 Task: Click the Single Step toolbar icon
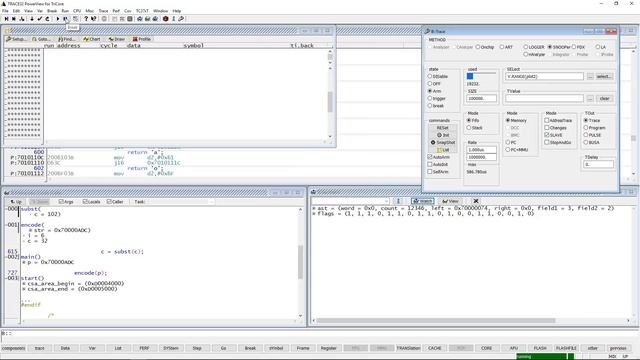point(6,19)
